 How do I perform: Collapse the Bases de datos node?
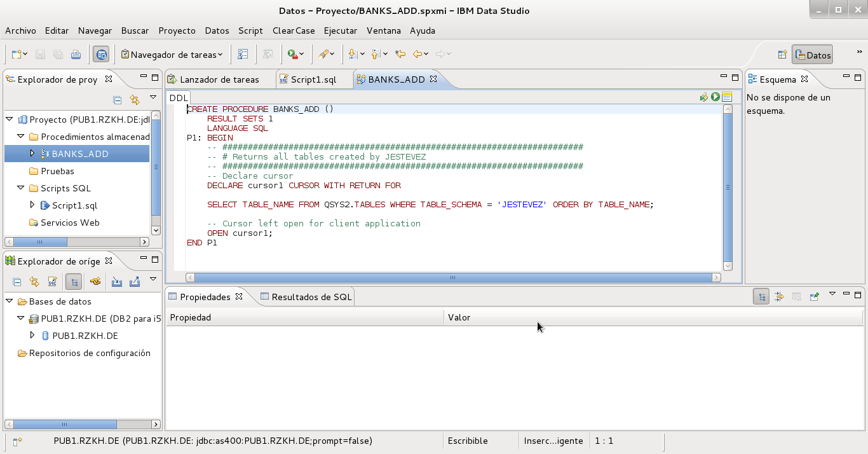coord(10,301)
